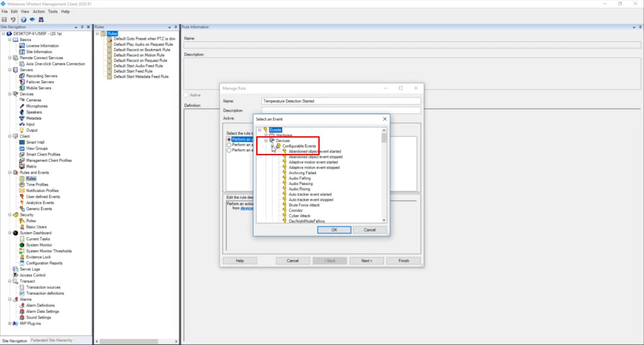Click inside the rule Name text field
Viewport: 644px width, 345px height.
point(340,100)
